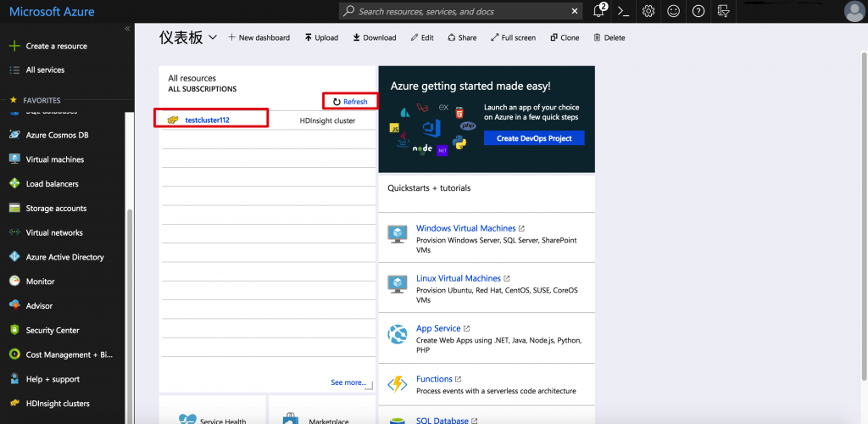The image size is (868, 424).
Task: Open the user account avatar
Action: click(854, 12)
